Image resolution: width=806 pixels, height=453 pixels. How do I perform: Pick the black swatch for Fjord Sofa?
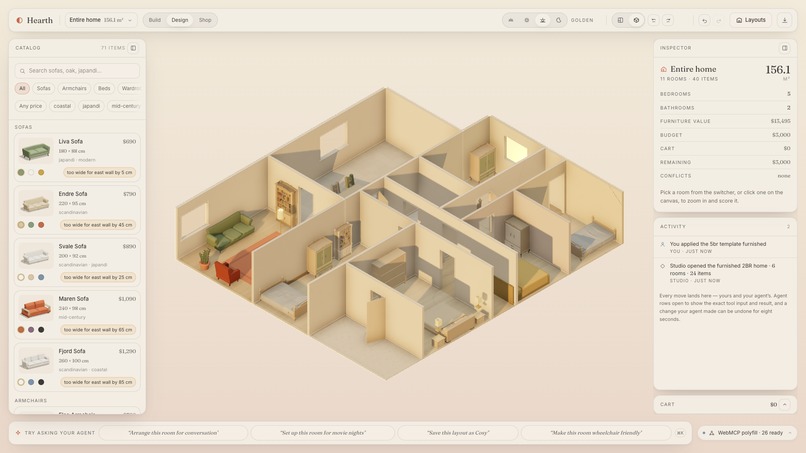41,382
